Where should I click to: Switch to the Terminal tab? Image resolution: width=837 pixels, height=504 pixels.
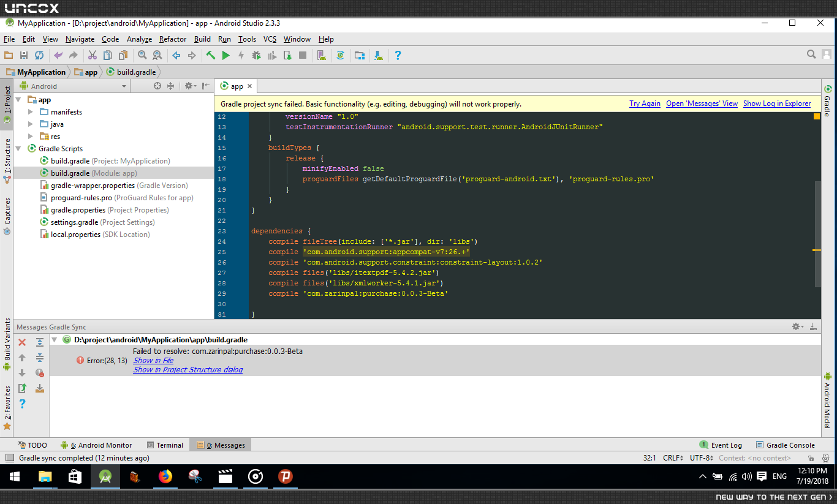click(x=165, y=445)
